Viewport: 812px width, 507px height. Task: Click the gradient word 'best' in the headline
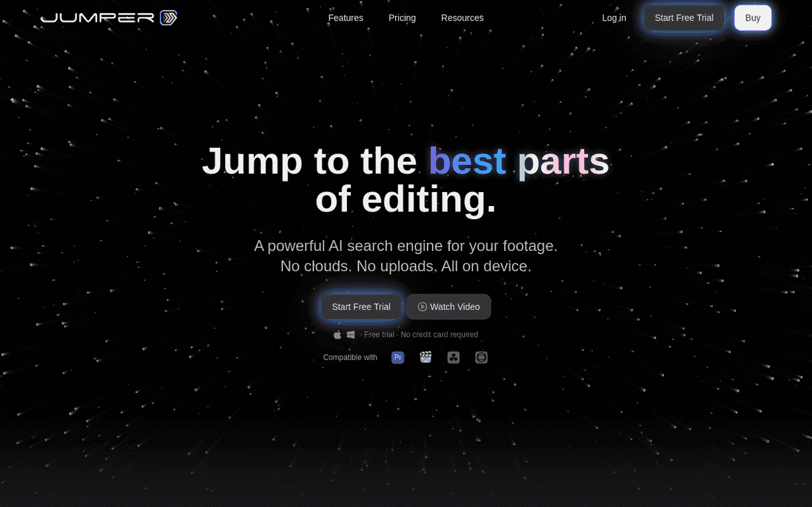pos(467,161)
